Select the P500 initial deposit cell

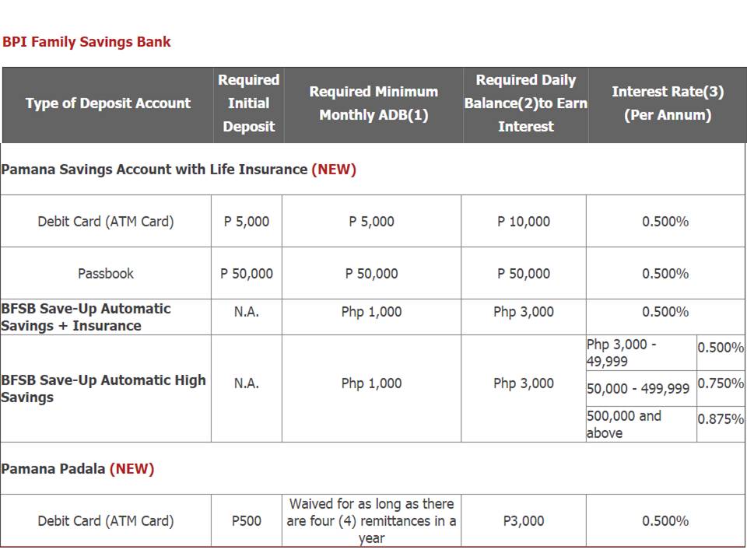[x=247, y=521]
